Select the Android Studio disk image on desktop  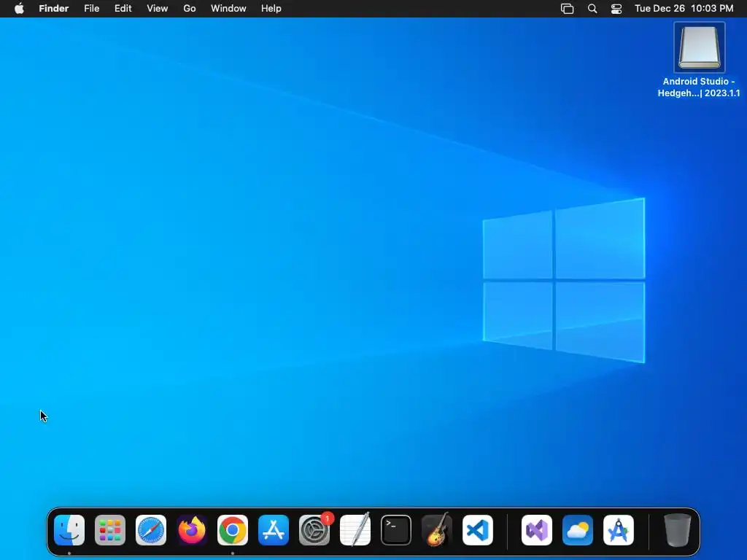(x=700, y=47)
